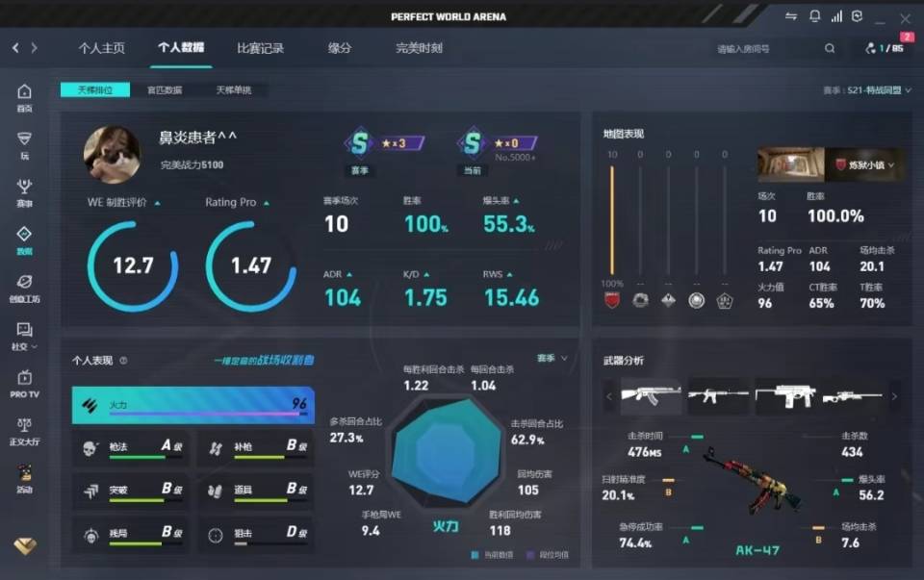
Task: Open the notification bell
Action: (814, 16)
